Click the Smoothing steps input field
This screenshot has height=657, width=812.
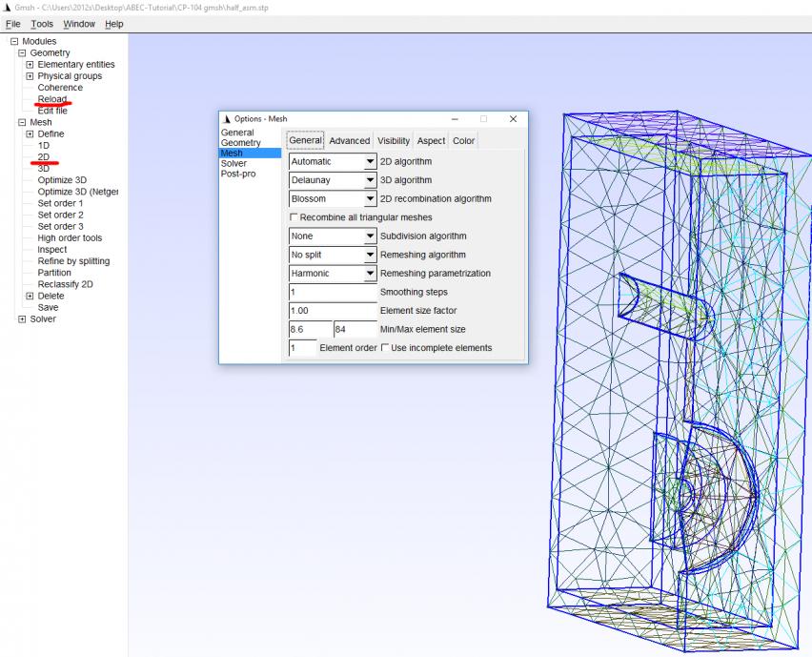(x=333, y=292)
